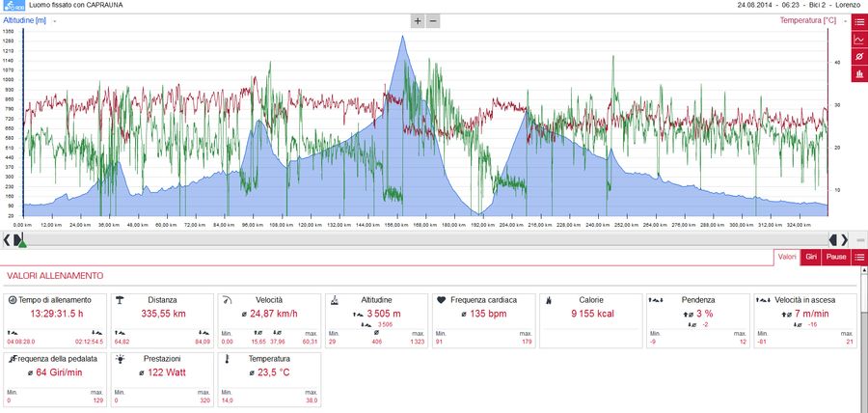Click the user name Lorenzo
Image resolution: width=868 pixels, height=413 pixels.
[850, 5]
